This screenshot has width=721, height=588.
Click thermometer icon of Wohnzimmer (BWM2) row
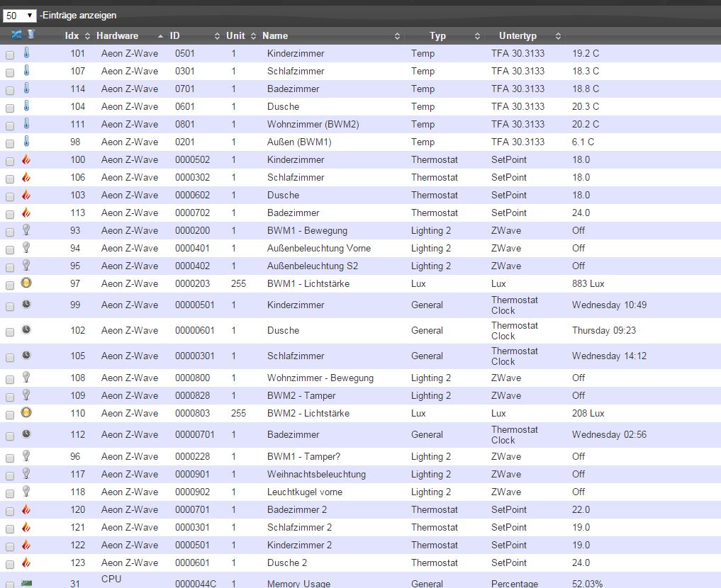coord(27,123)
